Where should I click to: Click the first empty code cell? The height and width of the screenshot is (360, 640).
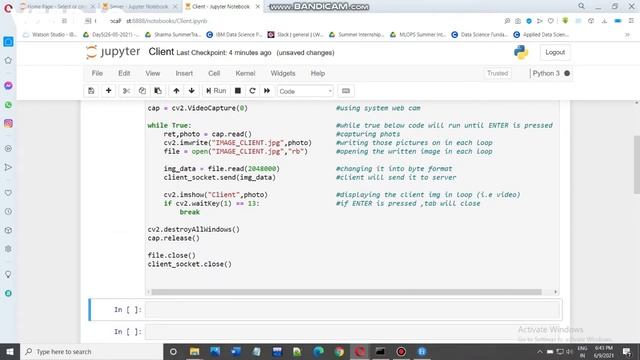tap(353, 310)
